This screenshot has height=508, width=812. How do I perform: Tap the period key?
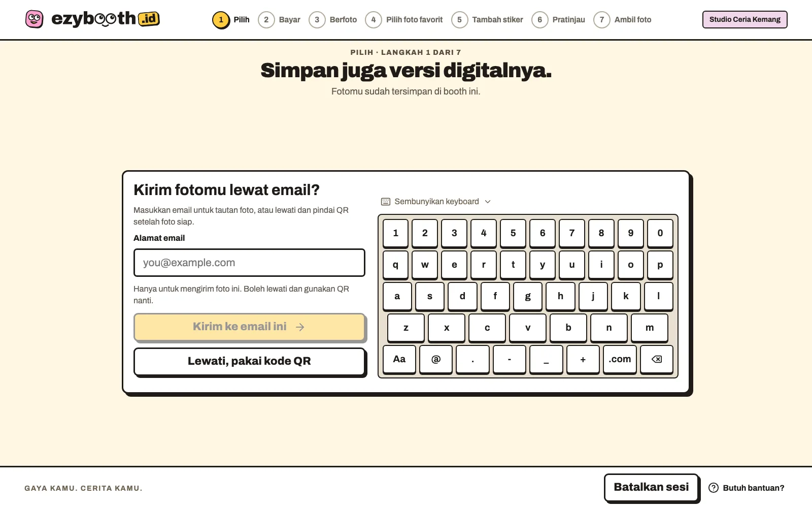click(473, 359)
